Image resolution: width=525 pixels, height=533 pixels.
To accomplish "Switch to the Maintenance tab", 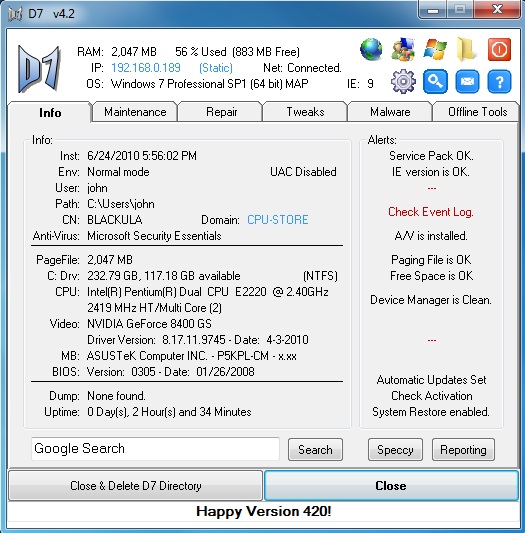I will click(x=135, y=111).
